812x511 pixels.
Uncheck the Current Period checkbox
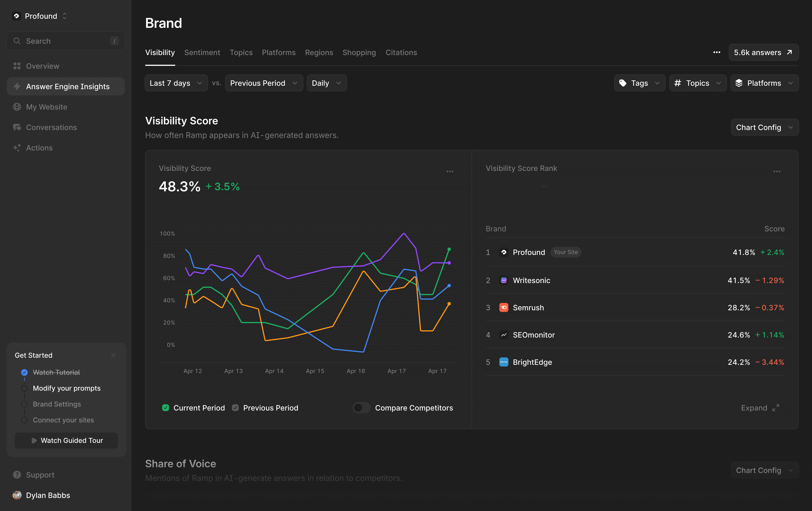point(165,408)
